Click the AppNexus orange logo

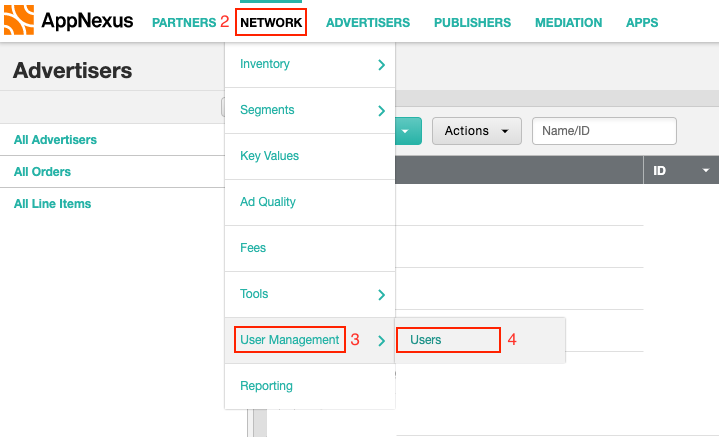pos(19,20)
